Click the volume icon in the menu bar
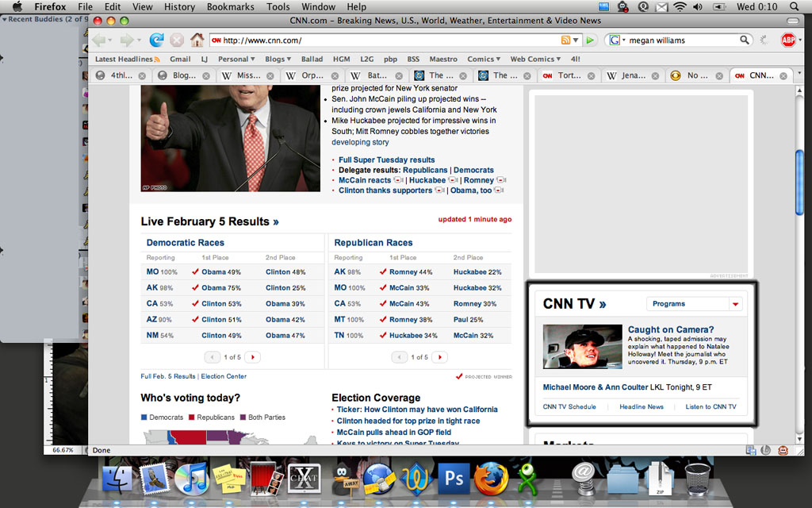The image size is (812, 508). pyautogui.click(x=698, y=6)
